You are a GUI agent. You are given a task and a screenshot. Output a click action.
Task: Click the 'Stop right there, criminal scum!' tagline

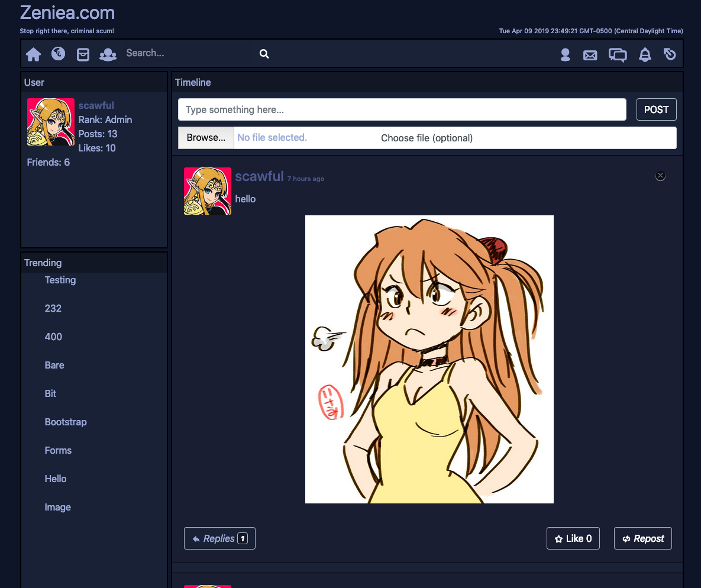(67, 31)
